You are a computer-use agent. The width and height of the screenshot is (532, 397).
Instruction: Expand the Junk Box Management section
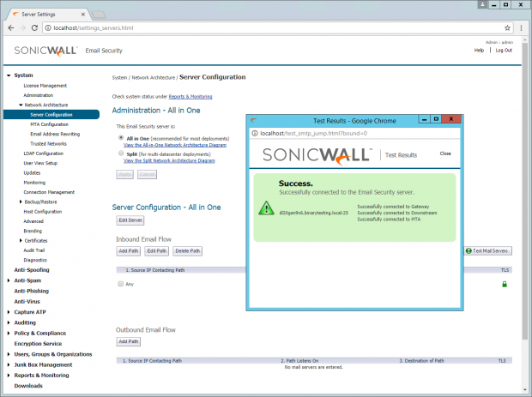(9, 364)
